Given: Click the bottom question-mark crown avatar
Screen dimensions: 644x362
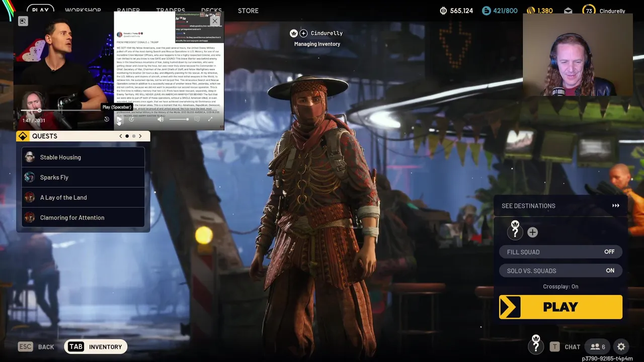Looking at the screenshot, I should [536, 345].
